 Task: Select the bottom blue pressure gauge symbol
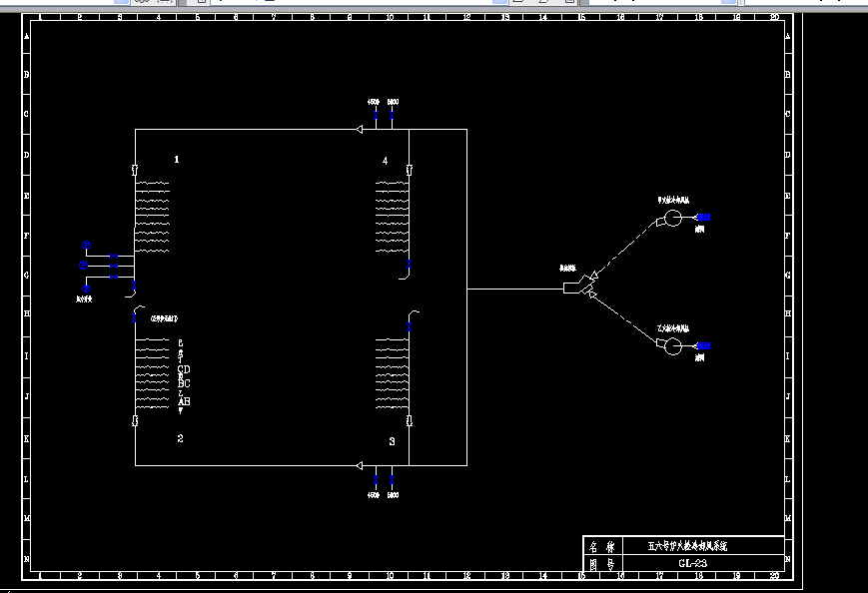[86, 289]
